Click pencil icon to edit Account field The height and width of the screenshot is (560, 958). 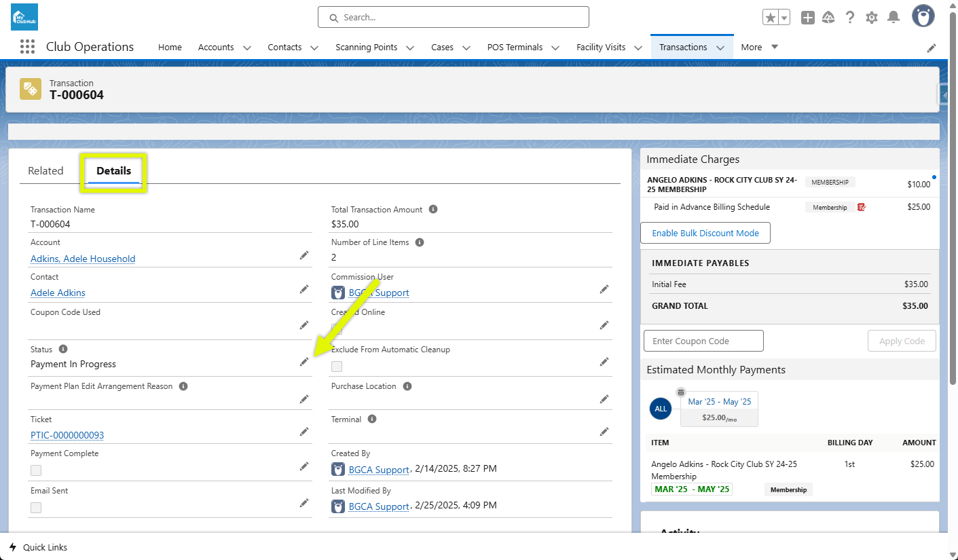[x=303, y=255]
